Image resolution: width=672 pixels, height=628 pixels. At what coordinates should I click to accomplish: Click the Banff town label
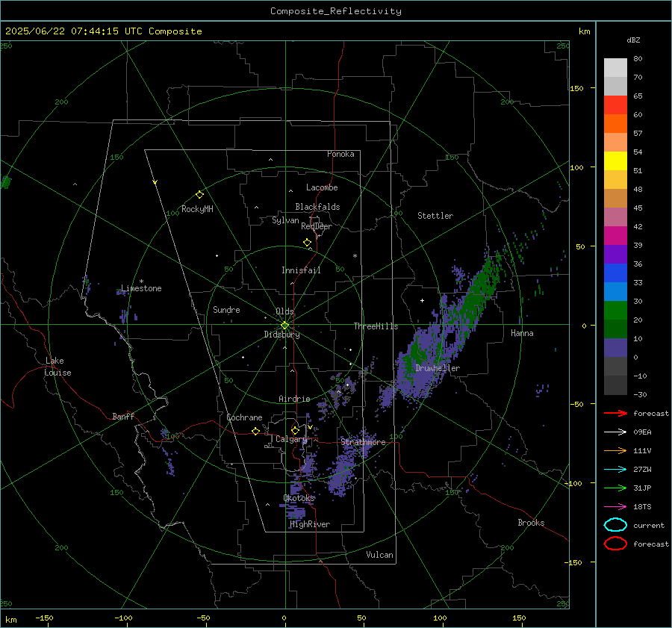[x=123, y=417]
